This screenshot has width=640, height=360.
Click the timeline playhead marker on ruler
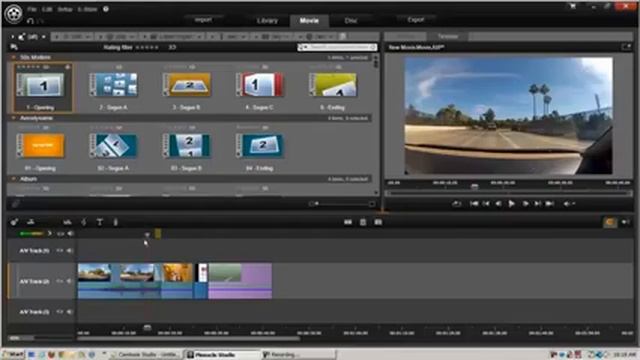tap(147, 327)
